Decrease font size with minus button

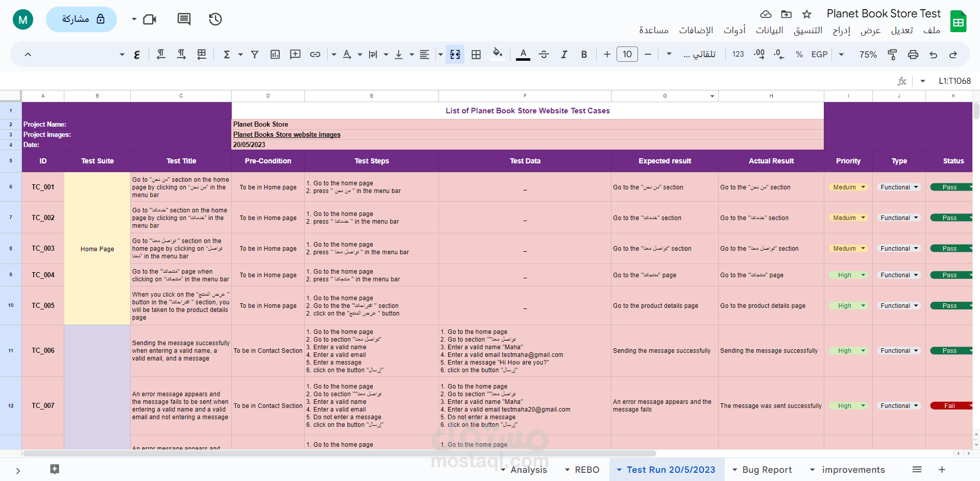[648, 54]
